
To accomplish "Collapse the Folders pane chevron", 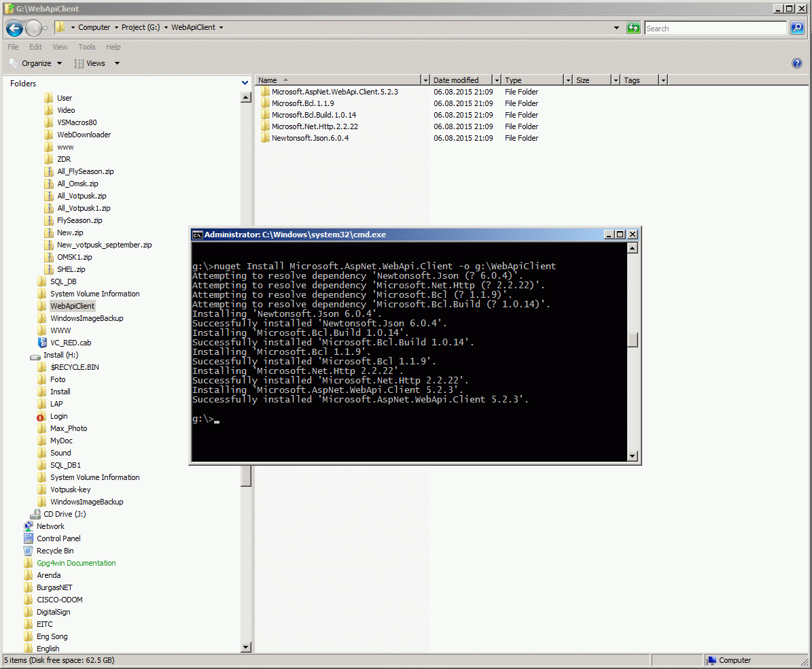I will tap(245, 83).
